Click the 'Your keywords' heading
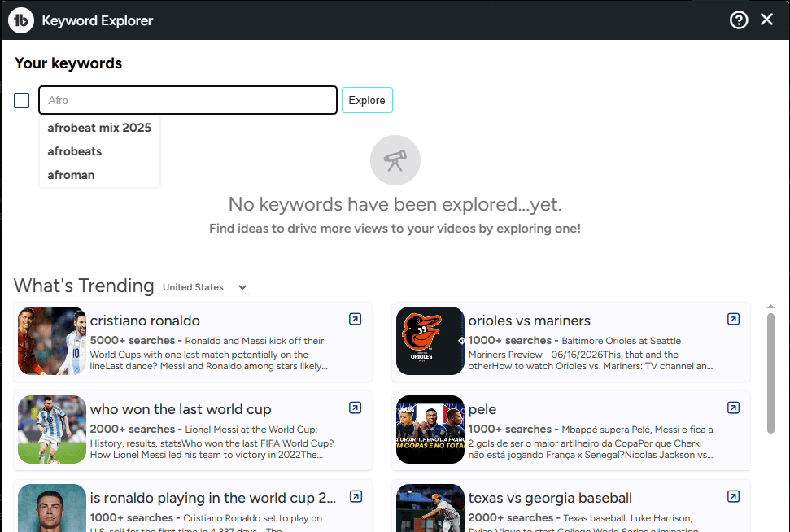Image resolution: width=790 pixels, height=532 pixels. 68,63
